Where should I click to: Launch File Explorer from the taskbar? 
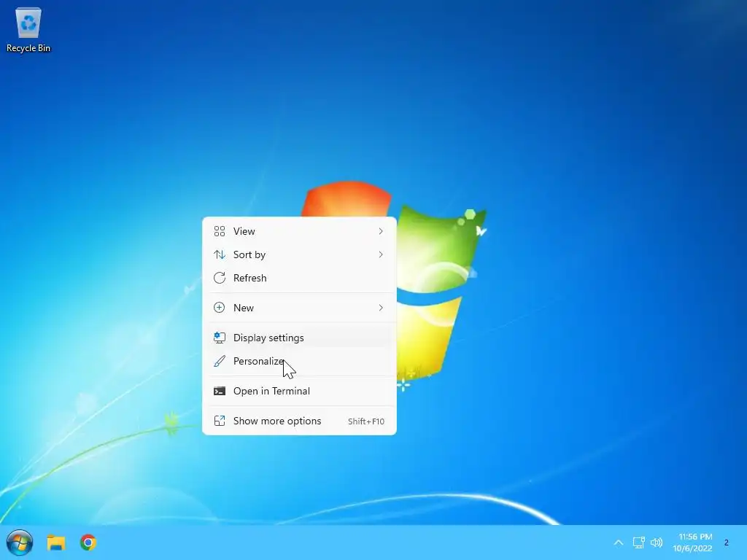[55, 542]
